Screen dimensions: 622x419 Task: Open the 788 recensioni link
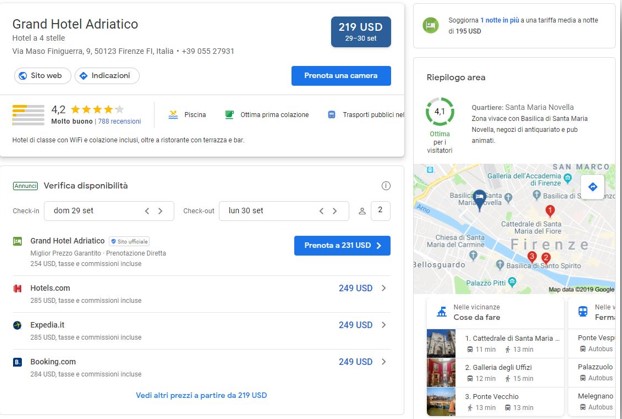click(119, 121)
